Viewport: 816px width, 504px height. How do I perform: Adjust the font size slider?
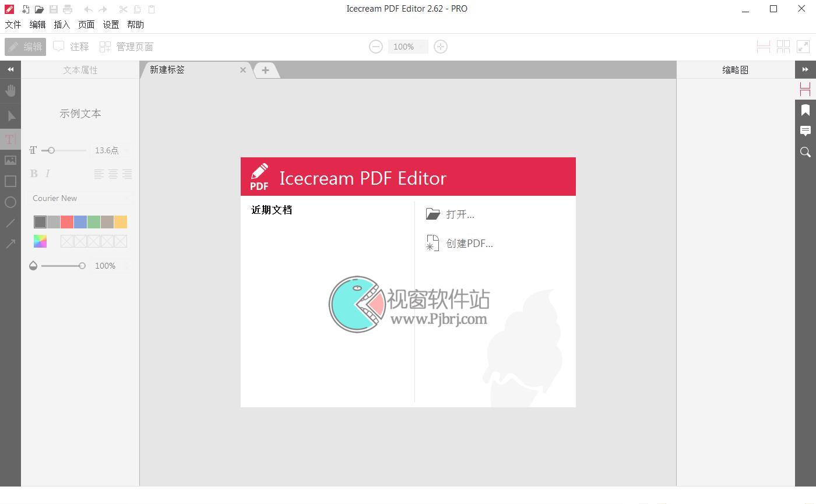click(x=51, y=150)
